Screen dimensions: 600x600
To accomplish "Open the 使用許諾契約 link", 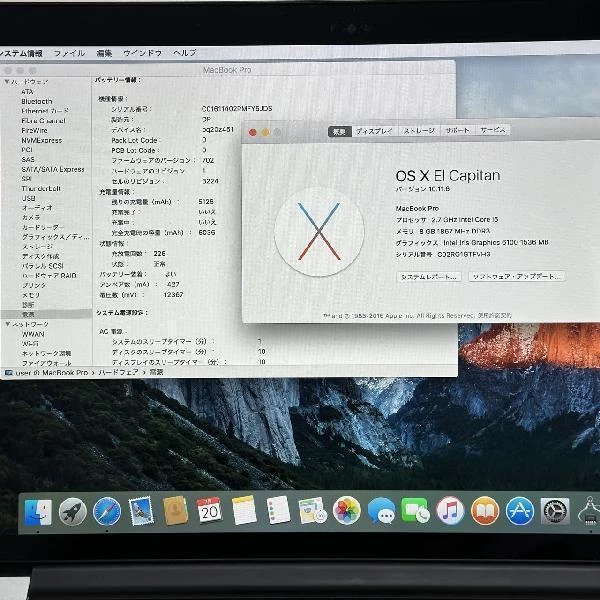I will click(x=495, y=315).
